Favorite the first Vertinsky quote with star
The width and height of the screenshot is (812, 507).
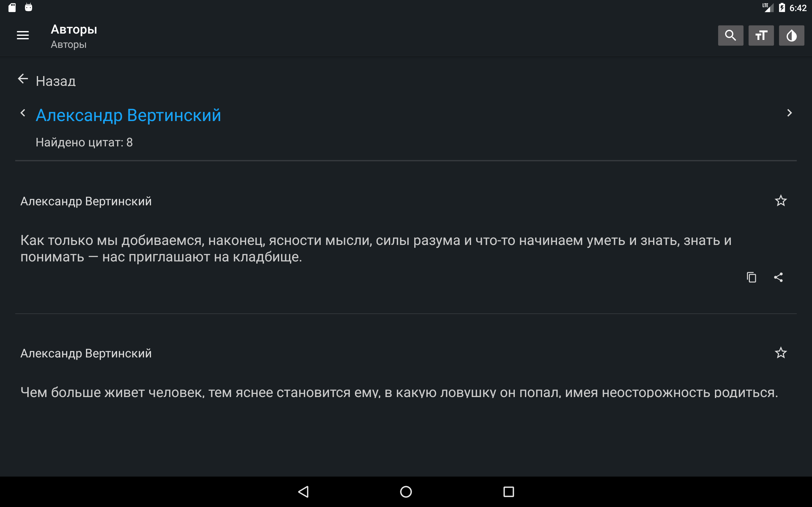(x=781, y=201)
